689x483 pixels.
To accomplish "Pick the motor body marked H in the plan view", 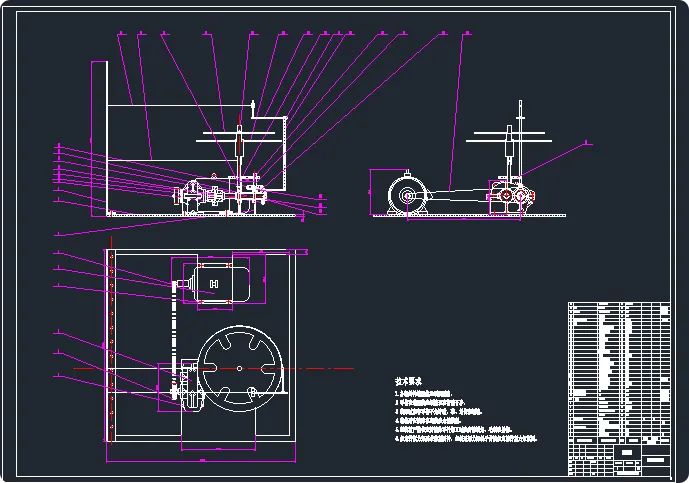I will click(216, 283).
